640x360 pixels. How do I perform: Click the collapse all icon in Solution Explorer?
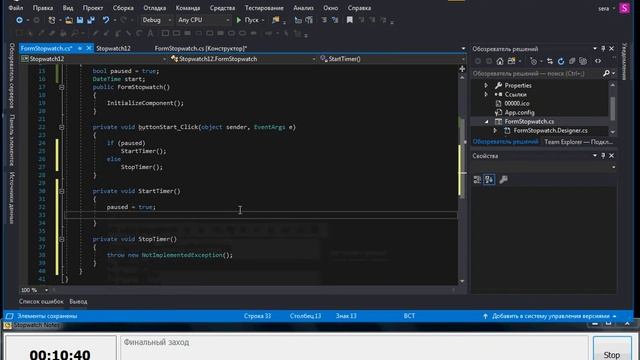point(572,61)
